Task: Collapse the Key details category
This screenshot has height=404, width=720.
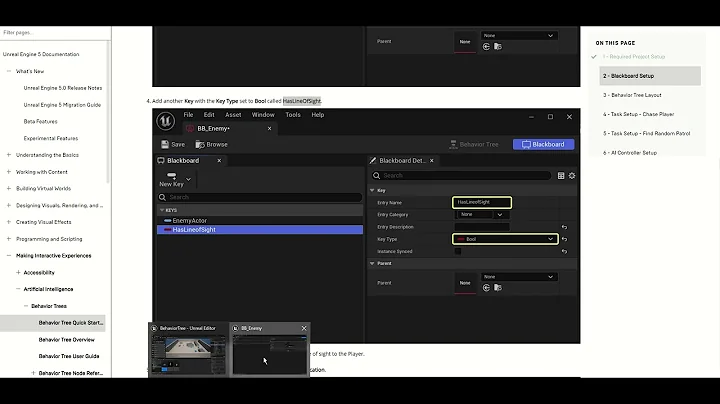Action: point(372,190)
